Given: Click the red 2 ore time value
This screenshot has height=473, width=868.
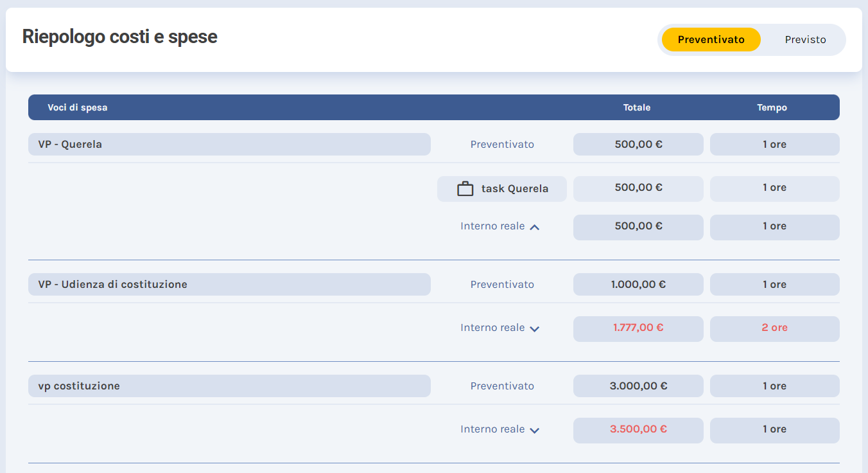Looking at the screenshot, I should pos(774,328).
